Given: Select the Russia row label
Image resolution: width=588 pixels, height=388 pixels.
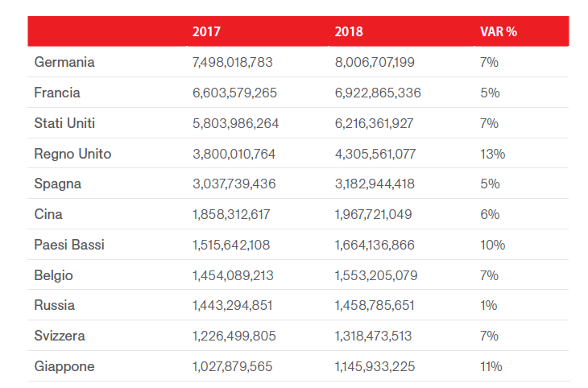Looking at the screenshot, I should click(55, 305).
